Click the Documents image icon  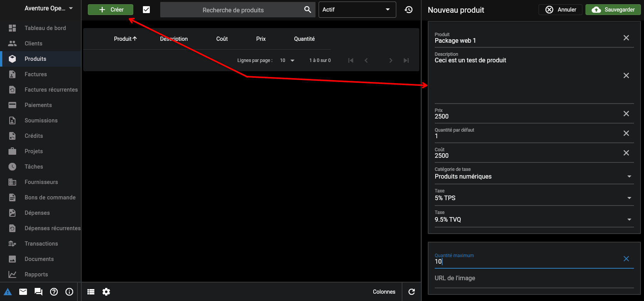click(12, 259)
